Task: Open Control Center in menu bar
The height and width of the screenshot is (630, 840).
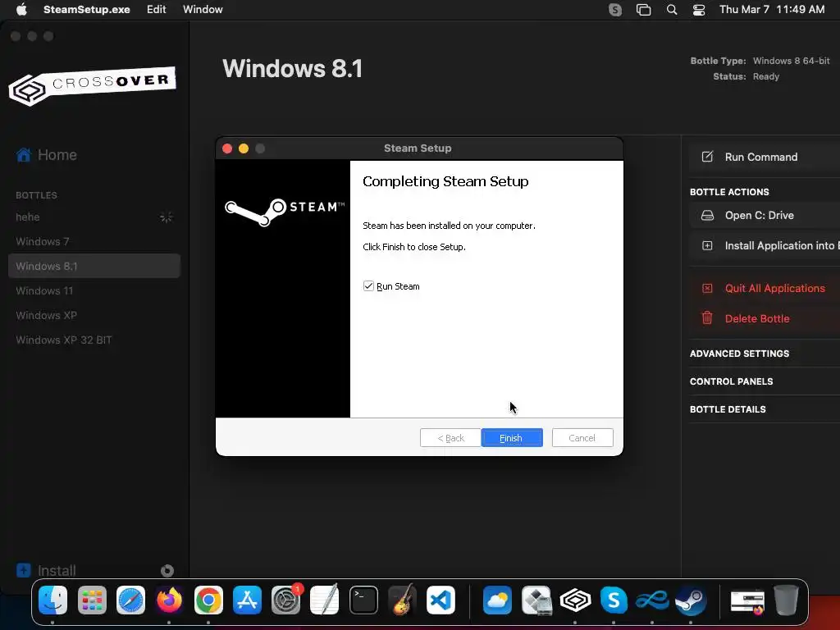Action: point(699,10)
